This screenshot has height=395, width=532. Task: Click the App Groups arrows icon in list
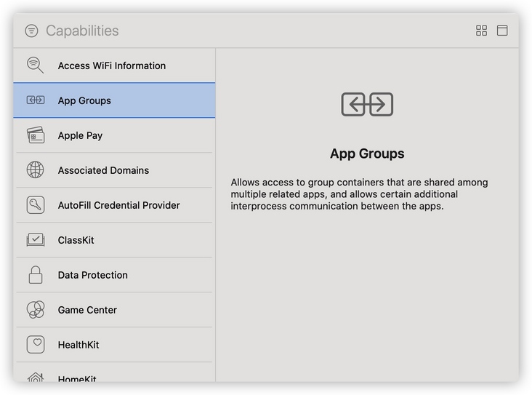click(x=36, y=100)
